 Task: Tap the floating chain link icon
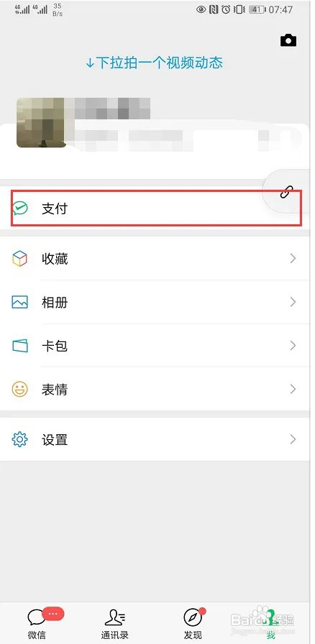tap(287, 192)
